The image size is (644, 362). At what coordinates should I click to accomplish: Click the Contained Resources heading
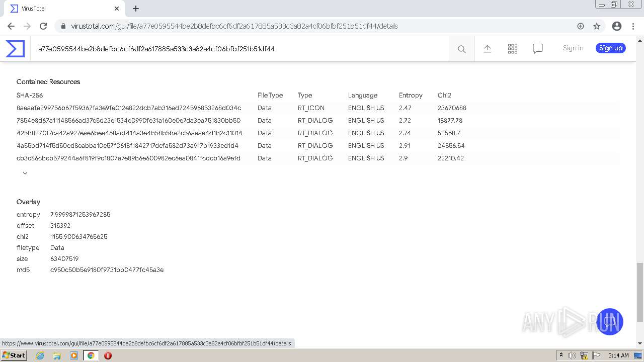tap(48, 81)
